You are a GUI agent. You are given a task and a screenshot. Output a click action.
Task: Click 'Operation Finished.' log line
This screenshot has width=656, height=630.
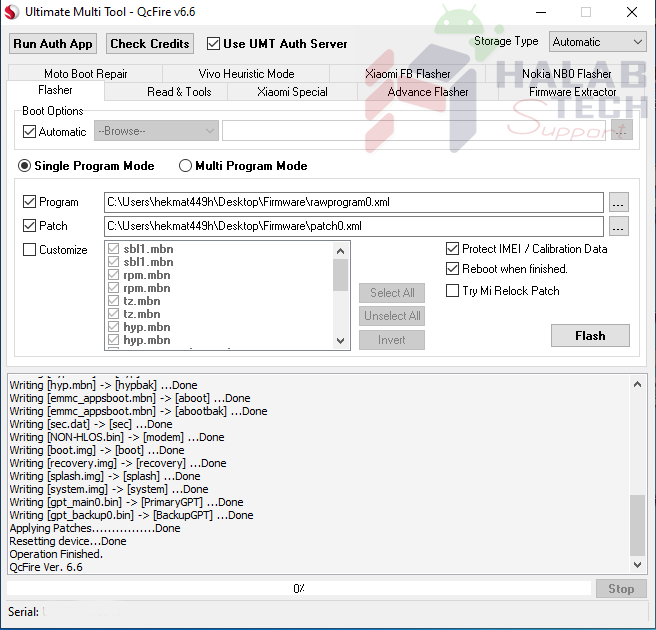tap(56, 554)
